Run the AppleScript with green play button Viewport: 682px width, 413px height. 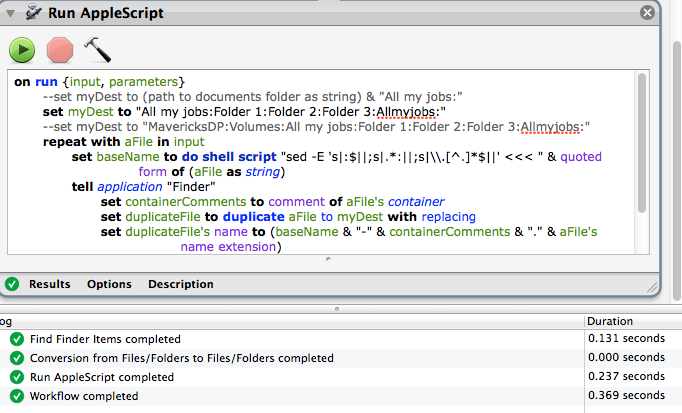click(x=22, y=50)
